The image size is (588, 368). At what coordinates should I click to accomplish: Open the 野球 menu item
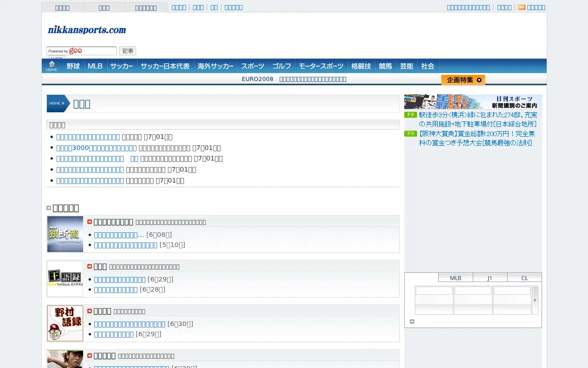[x=73, y=66]
